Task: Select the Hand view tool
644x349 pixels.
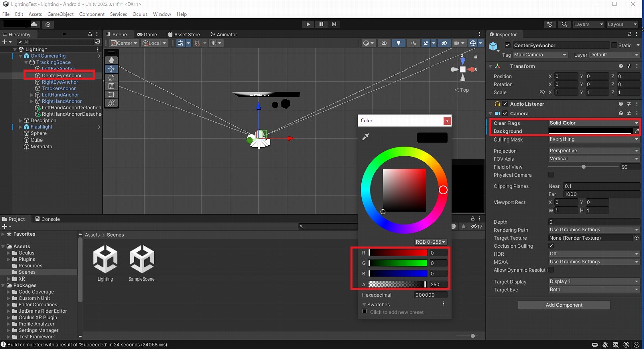Action: (x=111, y=60)
